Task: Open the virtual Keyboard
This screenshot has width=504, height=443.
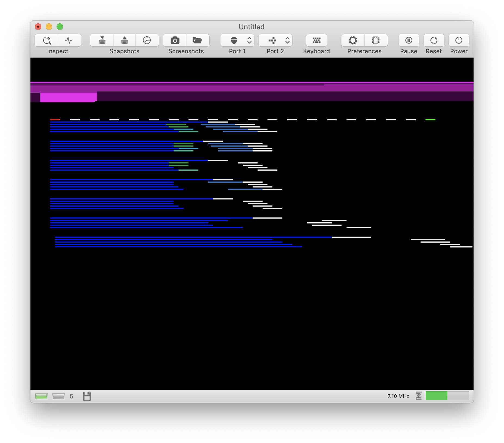Action: point(316,40)
